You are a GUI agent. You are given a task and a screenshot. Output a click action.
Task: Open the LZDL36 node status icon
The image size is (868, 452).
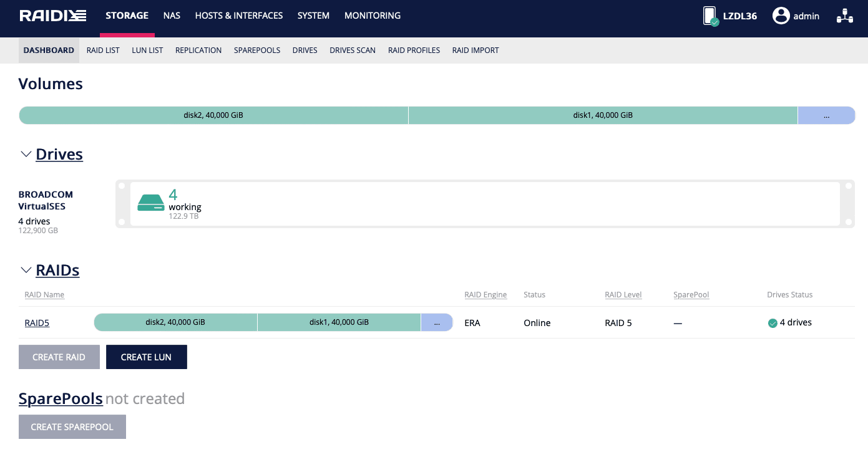coord(710,16)
